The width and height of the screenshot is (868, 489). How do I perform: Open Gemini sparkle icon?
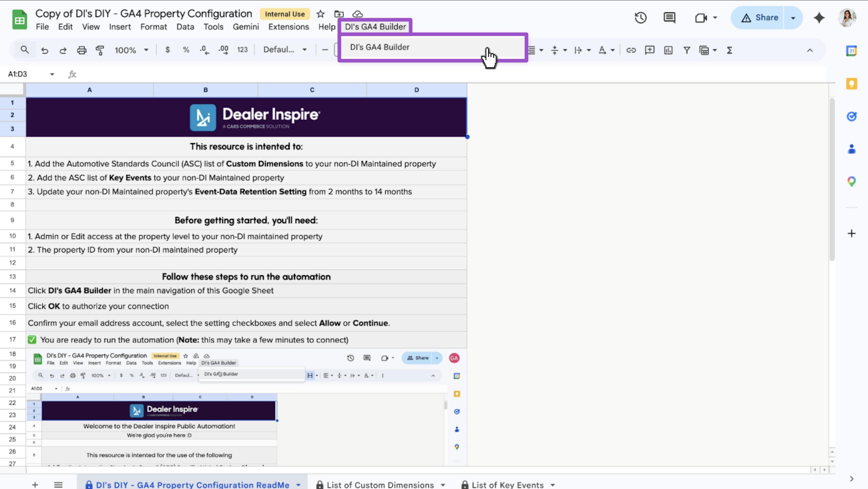pyautogui.click(x=819, y=18)
